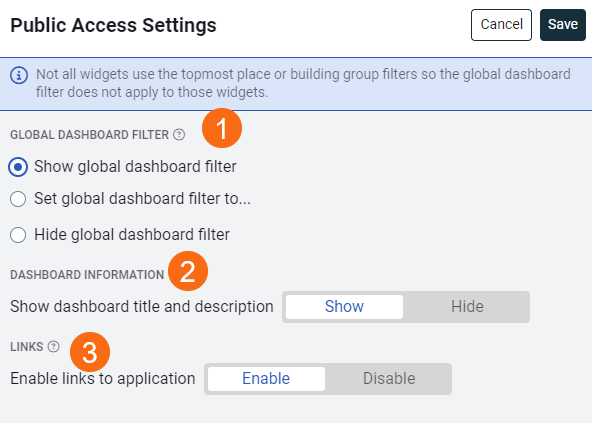Select the Hide global dashboard filter radio
This screenshot has width=592, height=423.
(18, 235)
